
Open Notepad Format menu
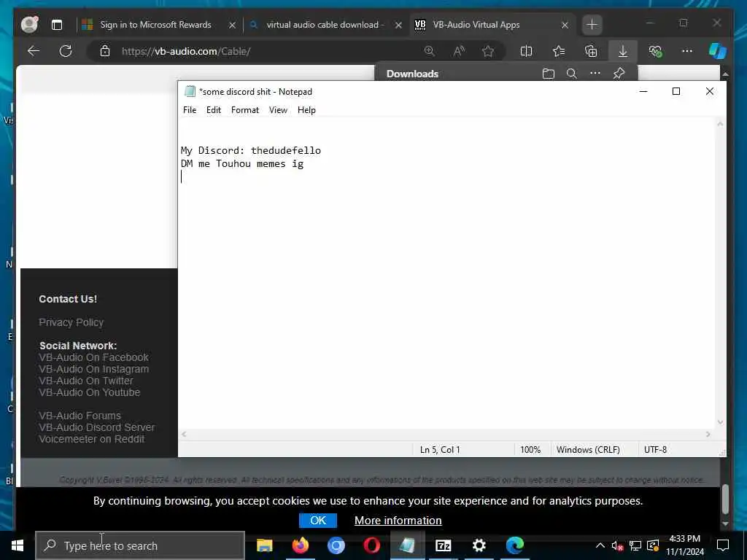coord(245,110)
